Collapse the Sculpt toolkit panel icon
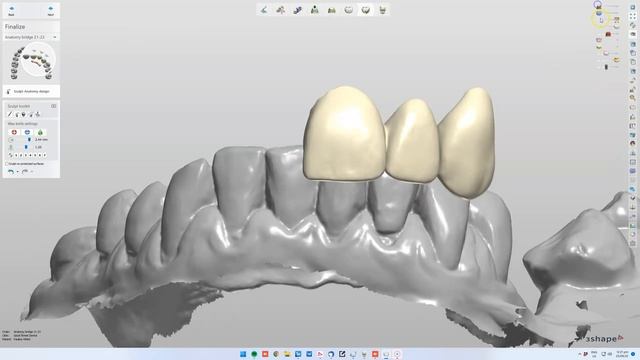The width and height of the screenshot is (640, 360). pyautogui.click(x=53, y=106)
